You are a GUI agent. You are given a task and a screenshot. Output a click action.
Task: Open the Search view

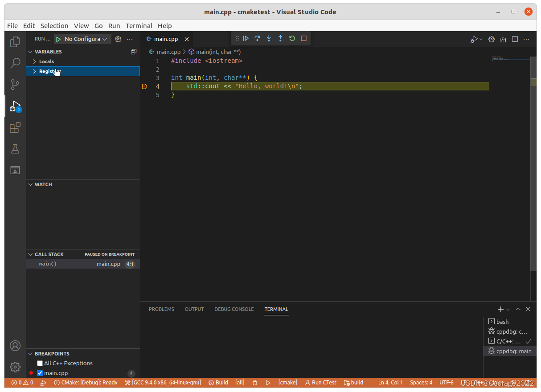[15, 63]
